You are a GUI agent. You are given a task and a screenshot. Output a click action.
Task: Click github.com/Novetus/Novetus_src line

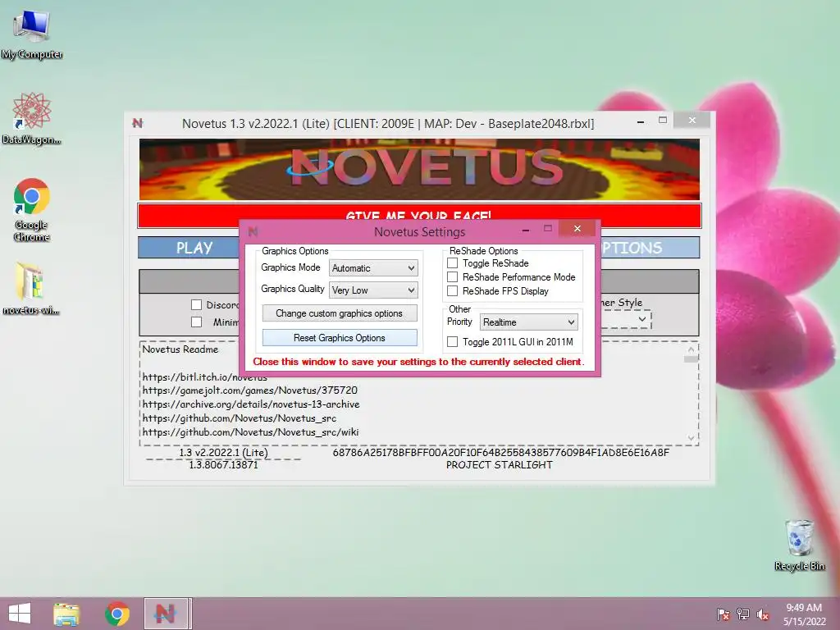click(x=239, y=418)
